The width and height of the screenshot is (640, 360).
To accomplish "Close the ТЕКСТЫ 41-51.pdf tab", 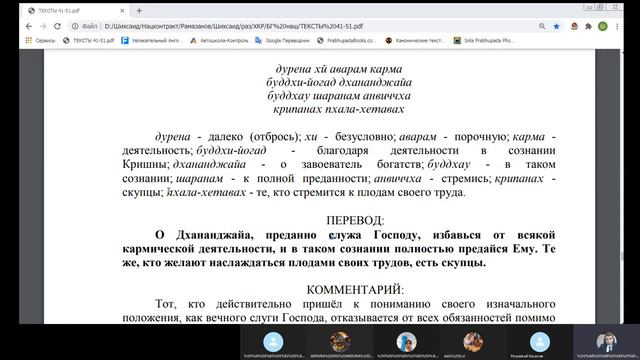I will click(122, 11).
